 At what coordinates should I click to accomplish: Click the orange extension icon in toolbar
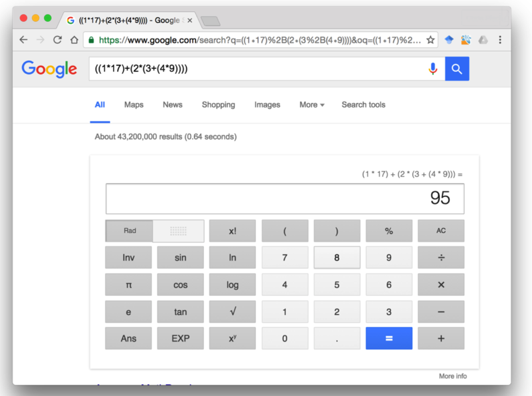point(466,40)
